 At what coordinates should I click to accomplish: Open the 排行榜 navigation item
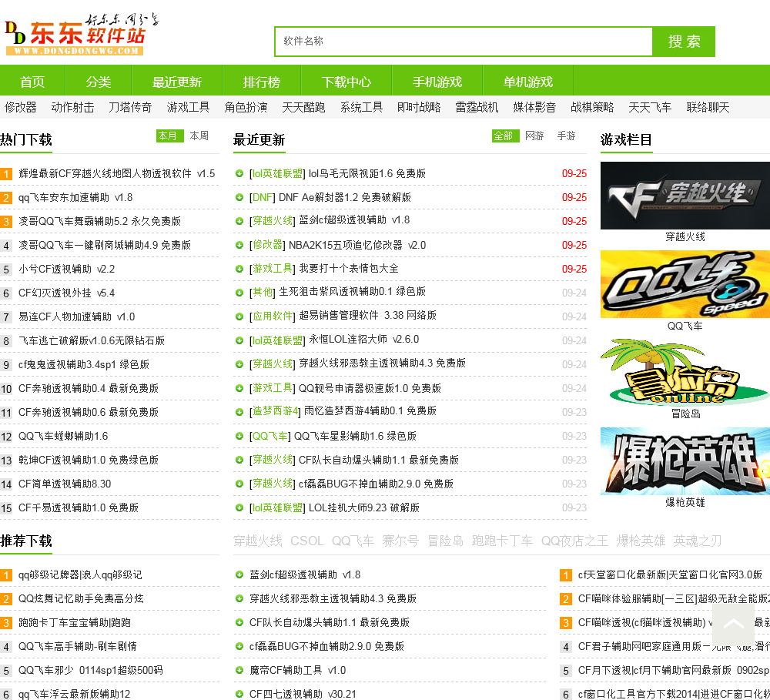point(261,82)
